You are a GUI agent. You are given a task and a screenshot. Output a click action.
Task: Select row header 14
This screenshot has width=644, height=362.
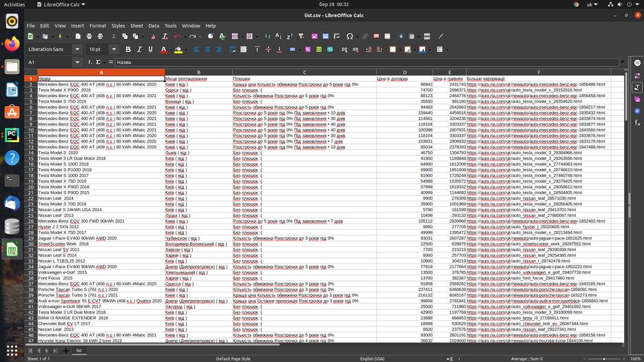[x=31, y=152]
